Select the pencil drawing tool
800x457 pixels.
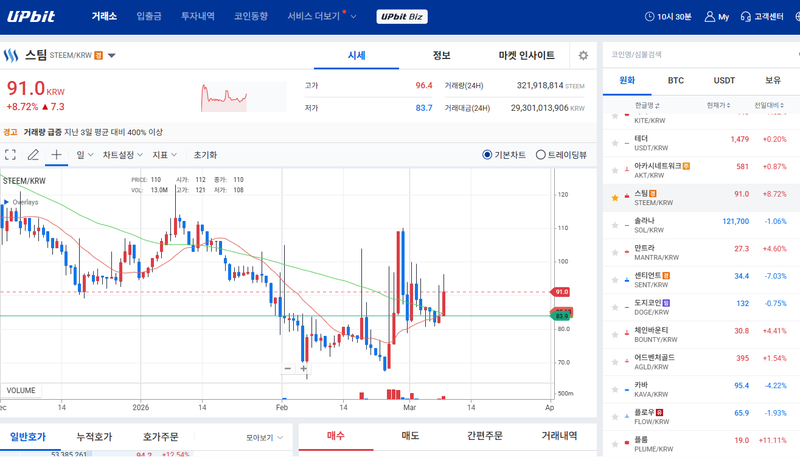[x=33, y=155]
